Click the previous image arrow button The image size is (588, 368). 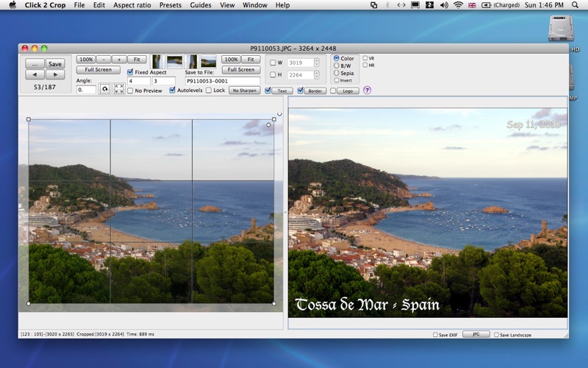pos(35,75)
